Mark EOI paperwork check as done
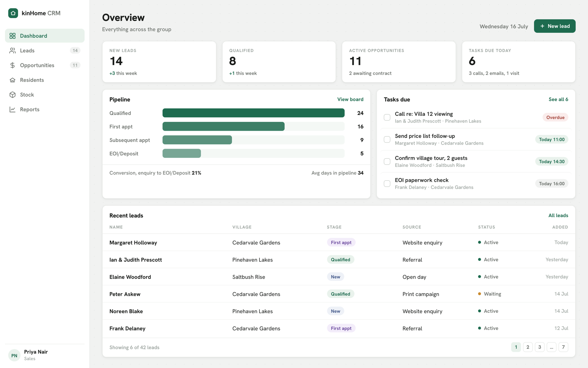Screen dimensions: 588x368 [x=387, y=184]
